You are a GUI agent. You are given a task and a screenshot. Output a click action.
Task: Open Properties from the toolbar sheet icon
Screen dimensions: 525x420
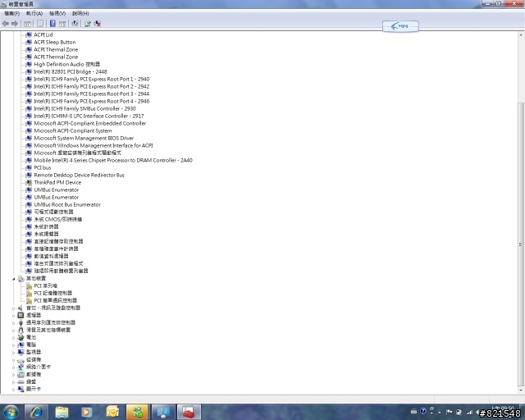[x=40, y=24]
